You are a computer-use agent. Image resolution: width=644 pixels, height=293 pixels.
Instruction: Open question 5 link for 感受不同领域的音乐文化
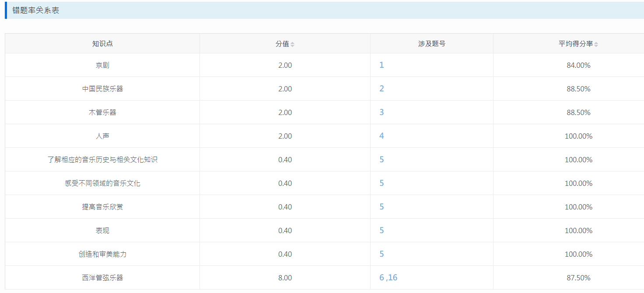pos(381,183)
